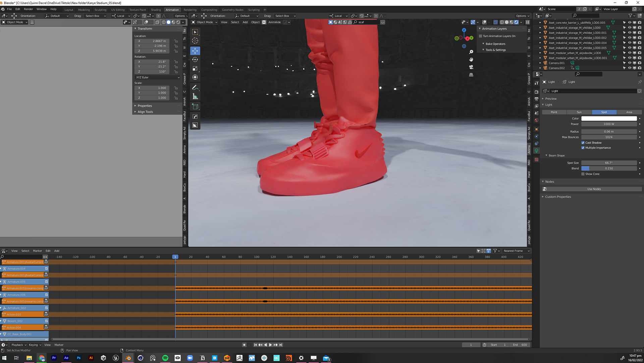Set light type to Area
This screenshot has height=363, width=644.
(629, 112)
